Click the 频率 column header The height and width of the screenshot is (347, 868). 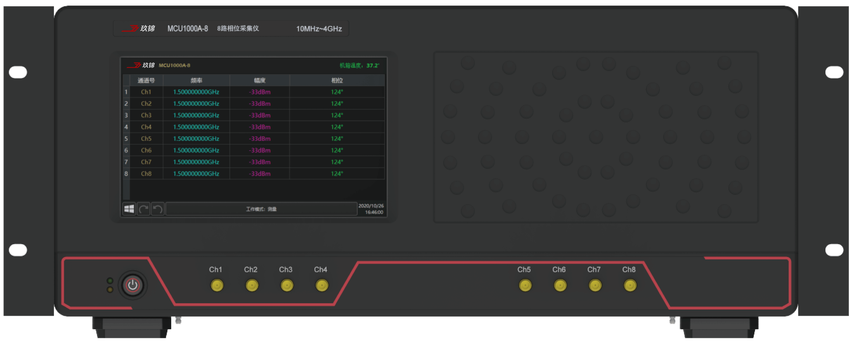[x=196, y=80]
